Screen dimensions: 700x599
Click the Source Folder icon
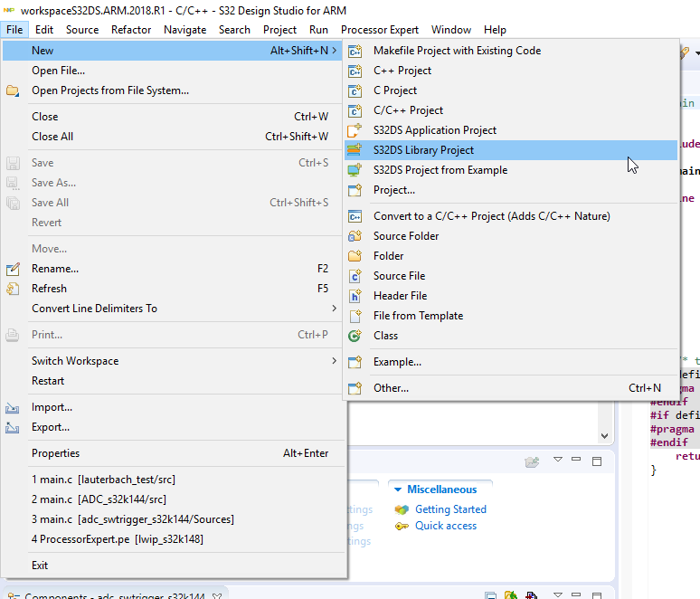355,236
